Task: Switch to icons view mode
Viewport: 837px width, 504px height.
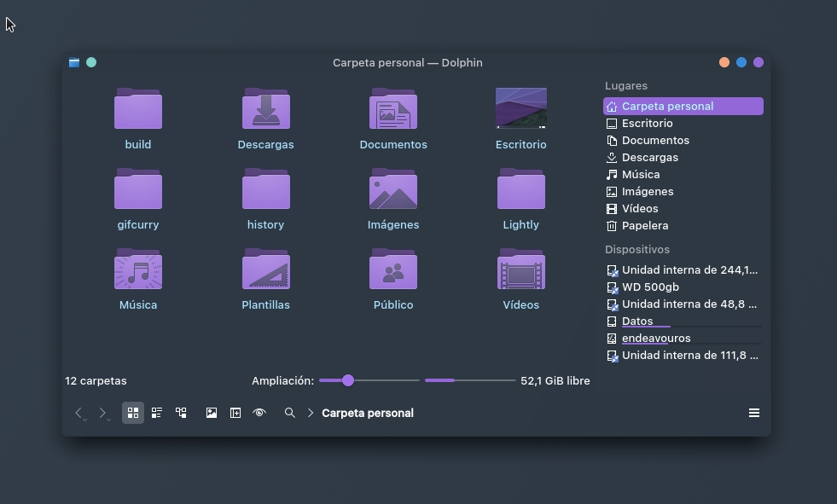Action: click(x=133, y=413)
